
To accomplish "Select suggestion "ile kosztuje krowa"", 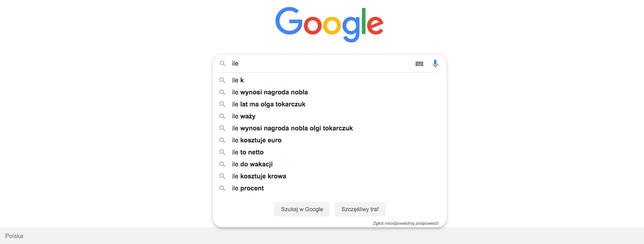I will (259, 176).
